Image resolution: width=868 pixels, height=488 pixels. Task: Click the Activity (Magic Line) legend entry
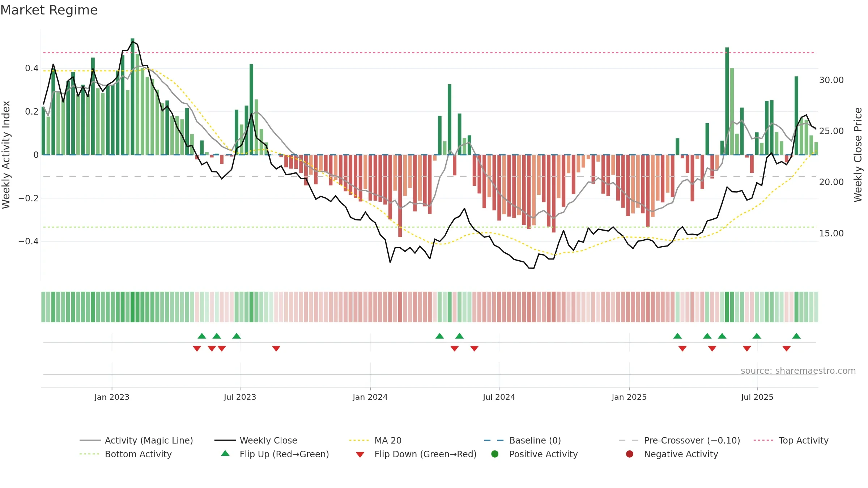tap(136, 440)
